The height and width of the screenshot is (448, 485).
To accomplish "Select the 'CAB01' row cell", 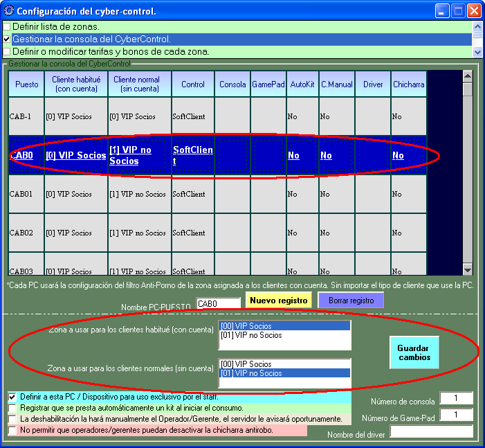I will tap(26, 194).
